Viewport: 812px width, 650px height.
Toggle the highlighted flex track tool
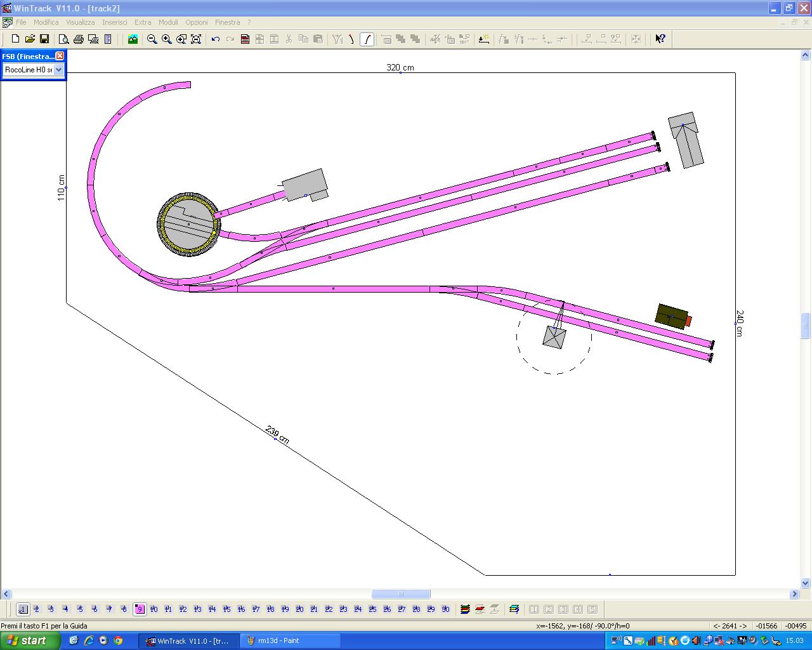click(367, 39)
